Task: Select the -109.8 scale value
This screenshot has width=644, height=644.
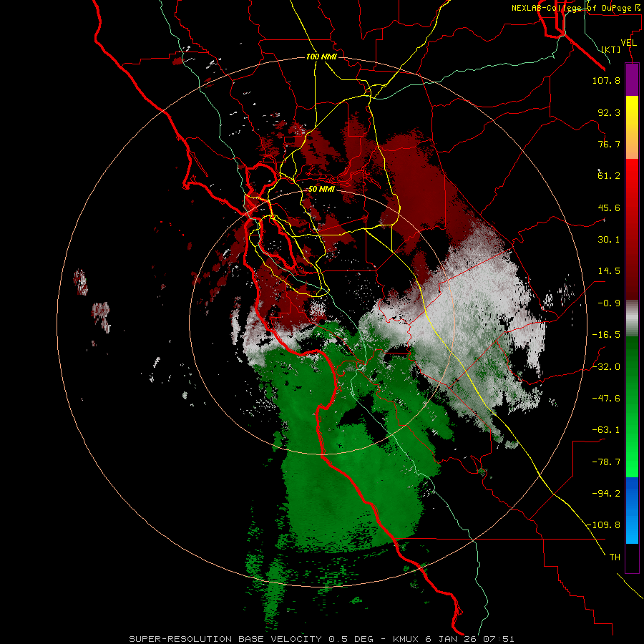Action: coord(603,525)
